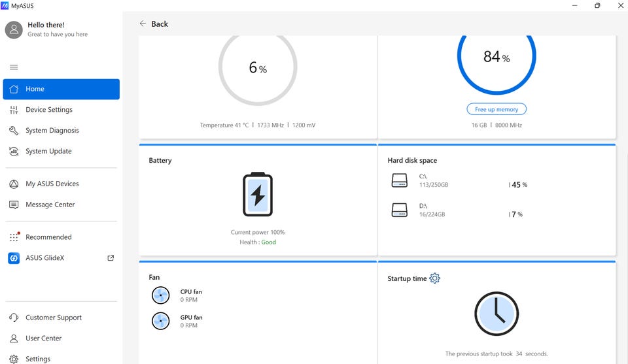Open GlideX external link arrow icon
Viewport: 628px width, 364px height.
click(111, 258)
